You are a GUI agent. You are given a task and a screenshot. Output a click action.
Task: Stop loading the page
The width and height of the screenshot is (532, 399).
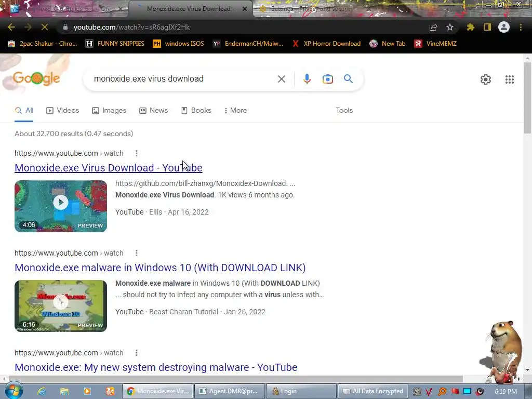tap(45, 27)
